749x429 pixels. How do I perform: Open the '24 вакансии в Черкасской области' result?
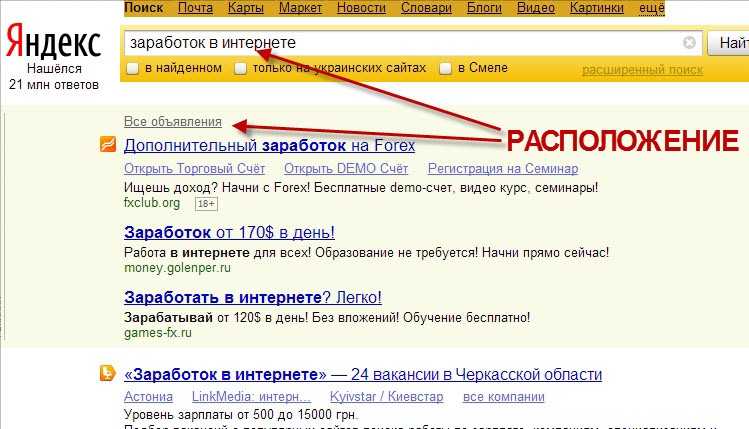(x=363, y=374)
